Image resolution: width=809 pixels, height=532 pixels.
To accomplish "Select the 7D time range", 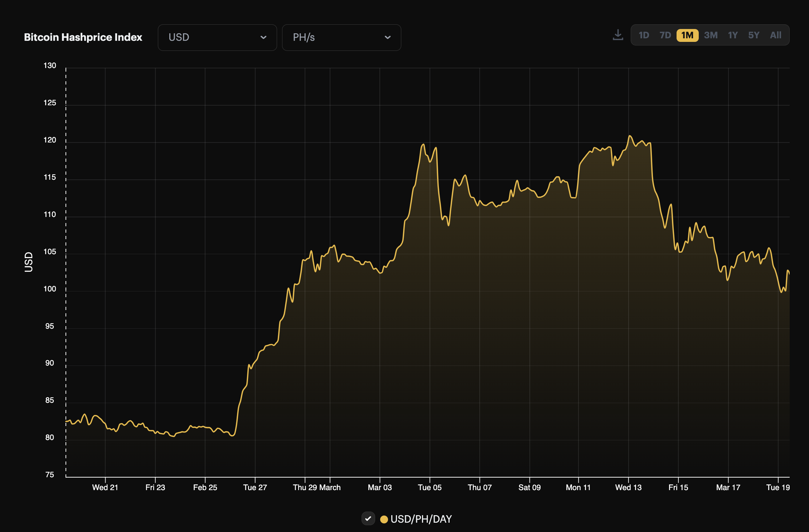I will pyautogui.click(x=665, y=35).
